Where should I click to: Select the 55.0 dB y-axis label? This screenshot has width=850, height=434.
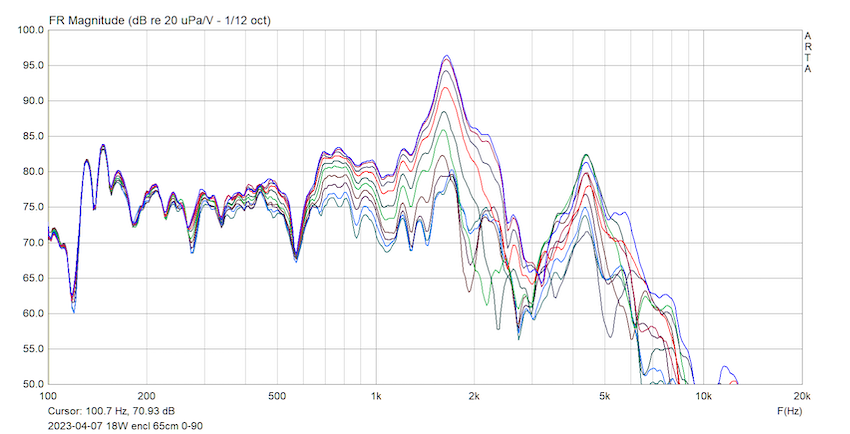32,349
